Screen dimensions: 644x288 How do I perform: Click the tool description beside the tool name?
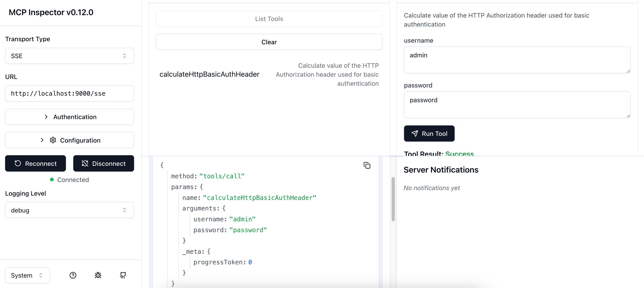coord(327,74)
